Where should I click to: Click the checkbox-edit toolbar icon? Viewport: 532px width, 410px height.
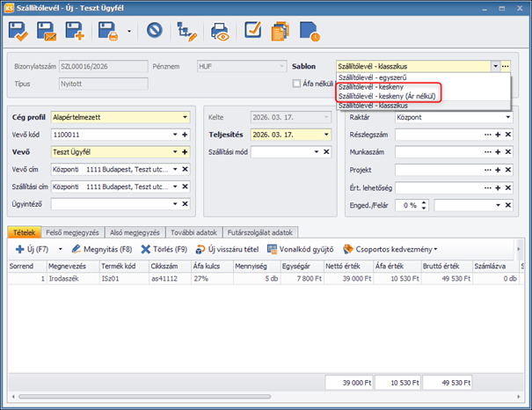pyautogui.click(x=253, y=30)
